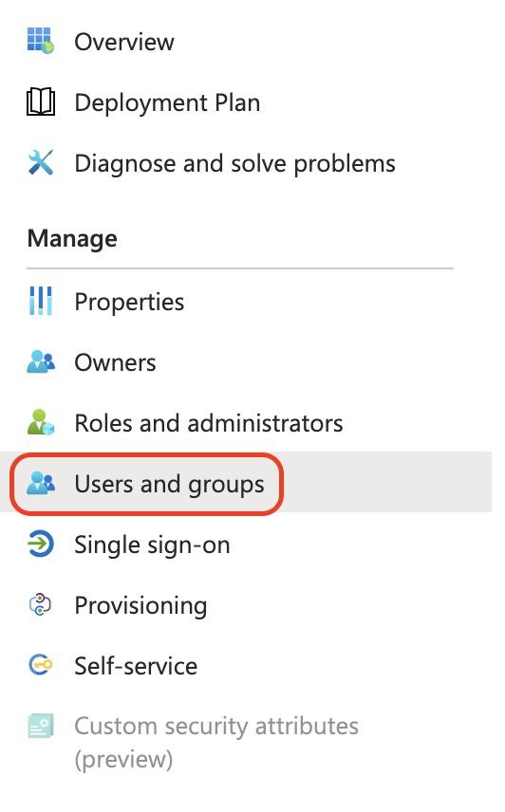Select Roles and administrators entry
The height and width of the screenshot is (812, 505).
click(209, 423)
